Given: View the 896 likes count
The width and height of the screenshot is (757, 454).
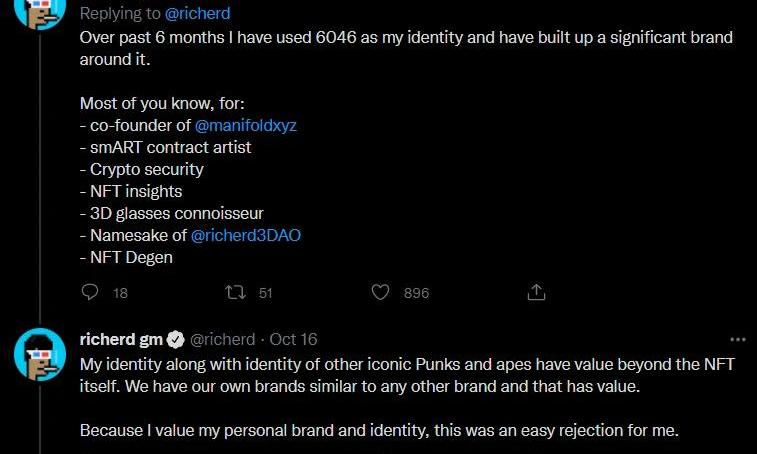Looking at the screenshot, I should coord(416,293).
